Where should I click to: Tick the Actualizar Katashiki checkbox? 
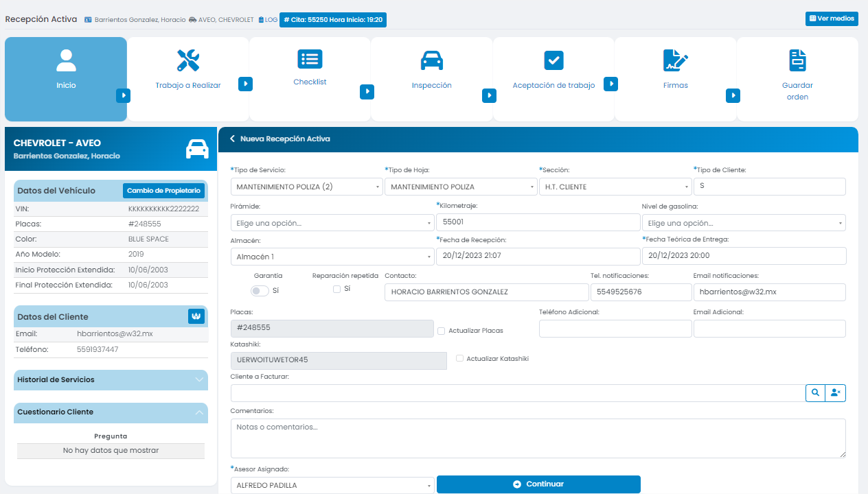[x=460, y=358]
